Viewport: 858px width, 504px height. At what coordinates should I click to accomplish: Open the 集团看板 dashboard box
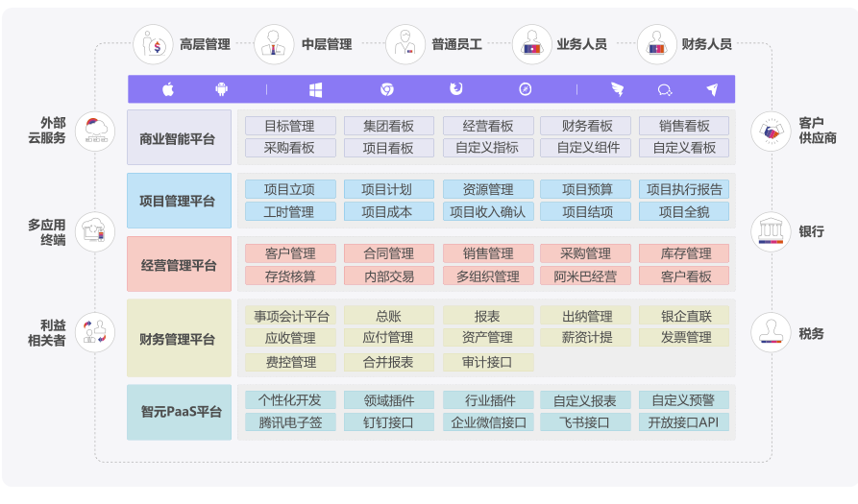click(388, 126)
